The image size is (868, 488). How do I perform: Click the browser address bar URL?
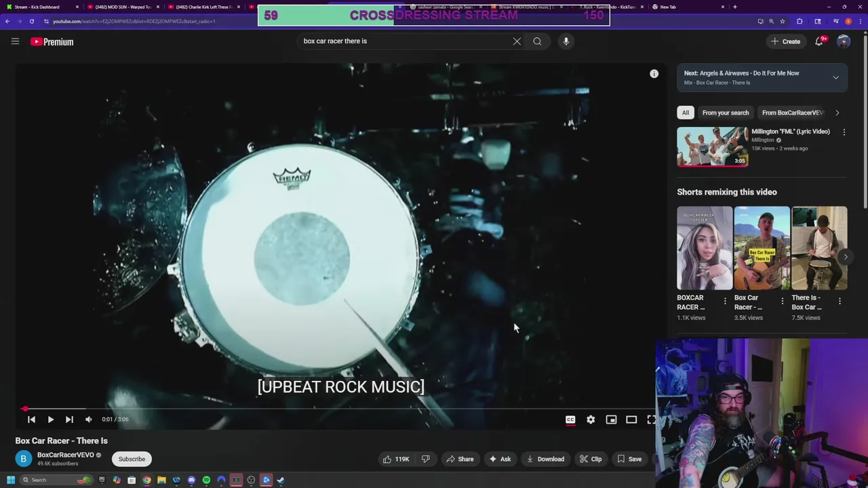tap(134, 21)
